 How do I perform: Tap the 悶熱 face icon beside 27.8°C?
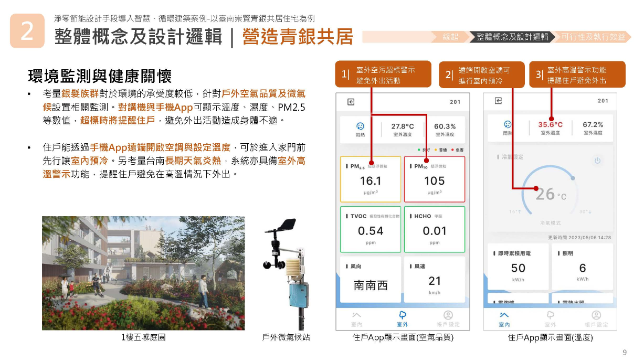[360, 126]
